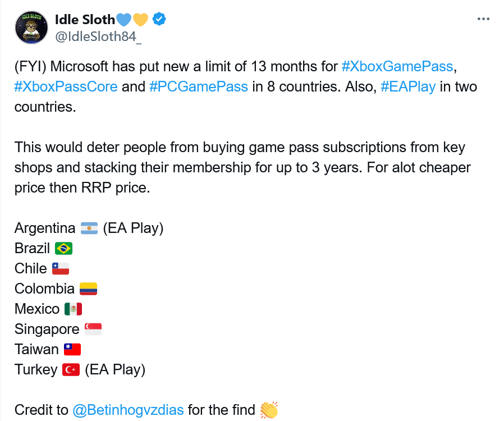Click the Idle Sloth profile avatar

[31, 28]
